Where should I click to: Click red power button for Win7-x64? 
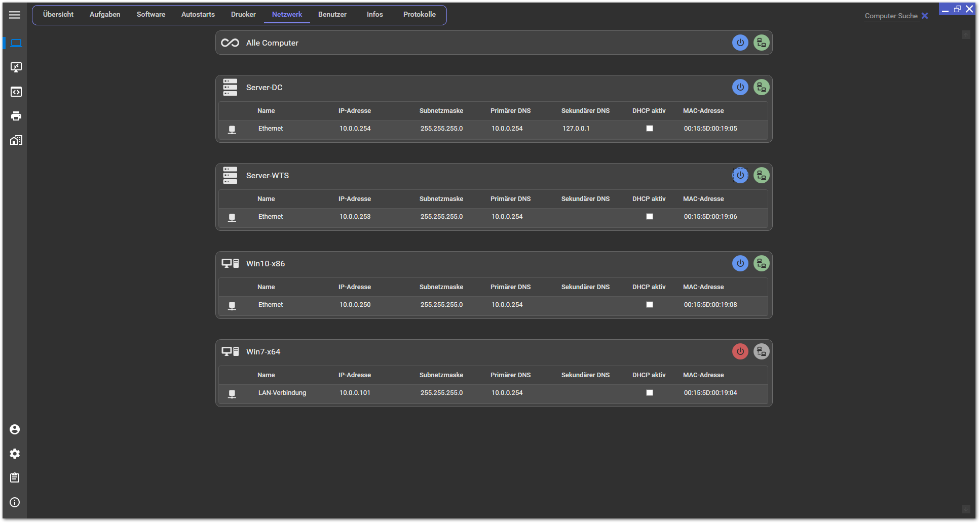(x=740, y=351)
